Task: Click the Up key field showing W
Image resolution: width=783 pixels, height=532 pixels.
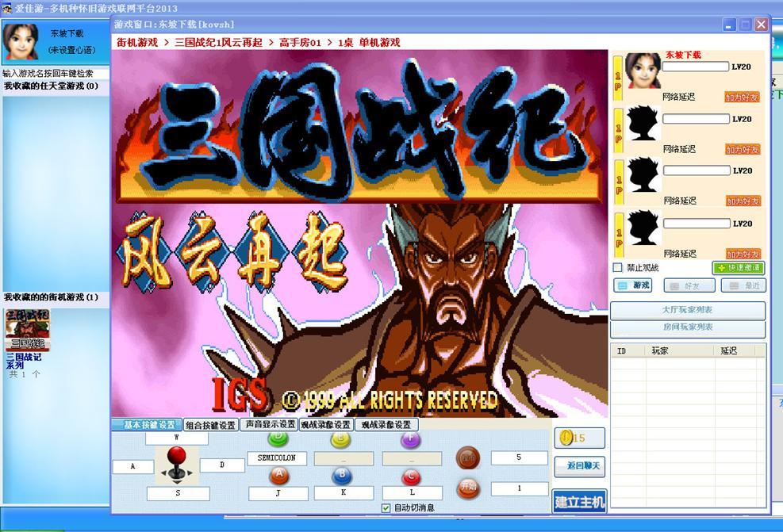Action: point(177,438)
